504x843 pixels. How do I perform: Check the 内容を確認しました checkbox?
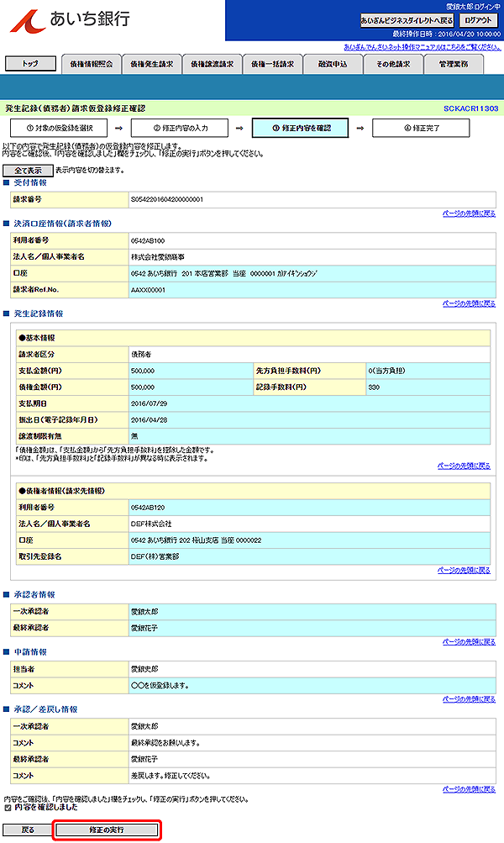[x=8, y=808]
